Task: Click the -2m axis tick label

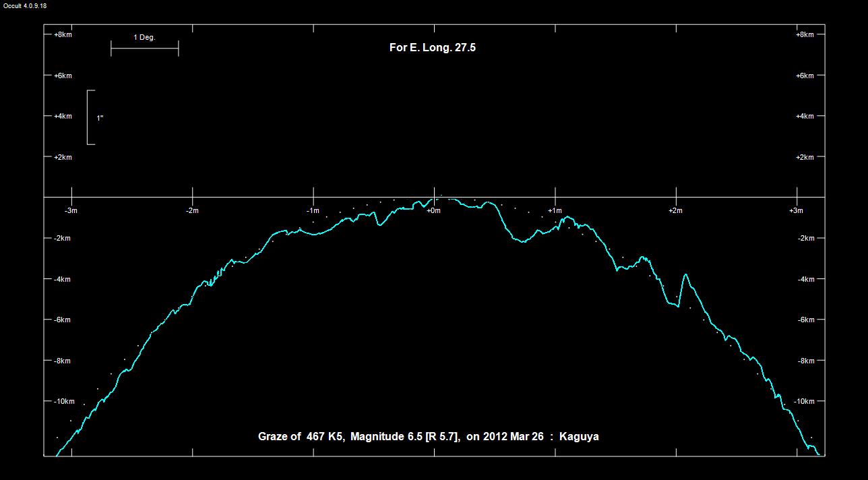Action: 192,210
